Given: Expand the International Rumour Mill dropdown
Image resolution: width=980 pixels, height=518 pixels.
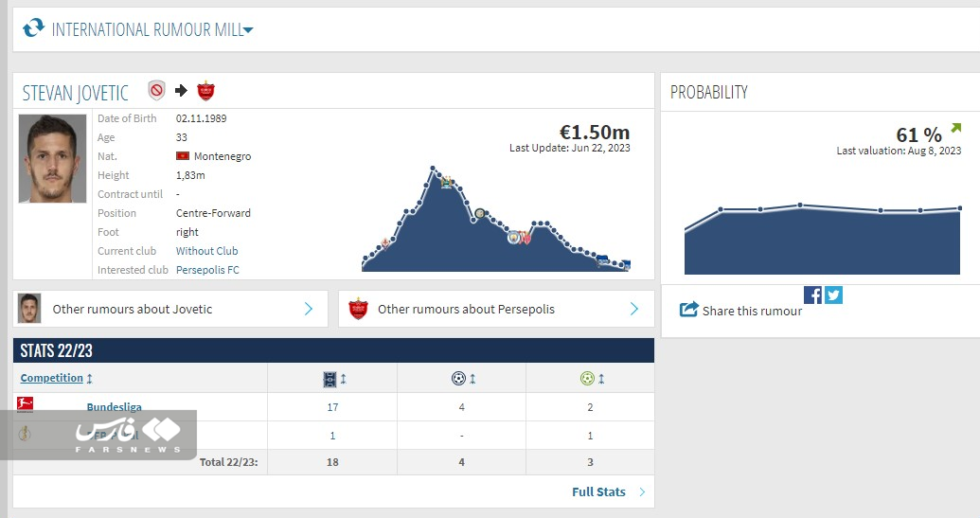Looking at the screenshot, I should tap(248, 30).
